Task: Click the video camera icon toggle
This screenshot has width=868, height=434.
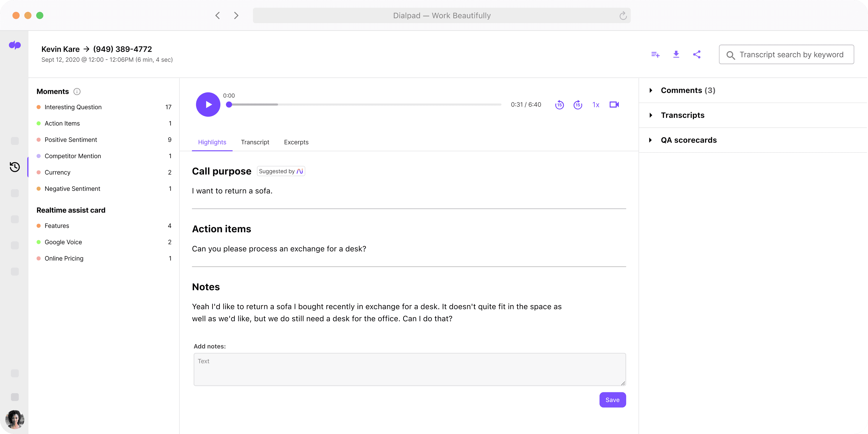Action: coord(614,105)
